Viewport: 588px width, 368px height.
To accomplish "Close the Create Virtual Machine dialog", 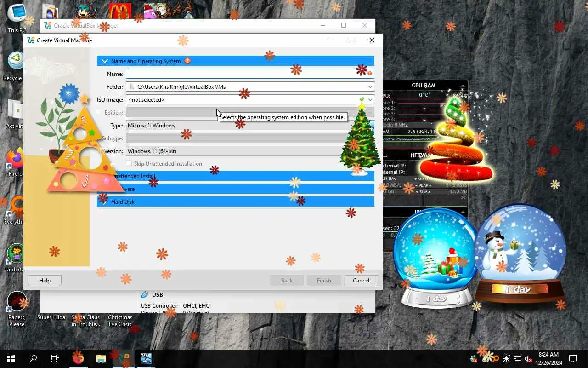I will (x=372, y=40).
